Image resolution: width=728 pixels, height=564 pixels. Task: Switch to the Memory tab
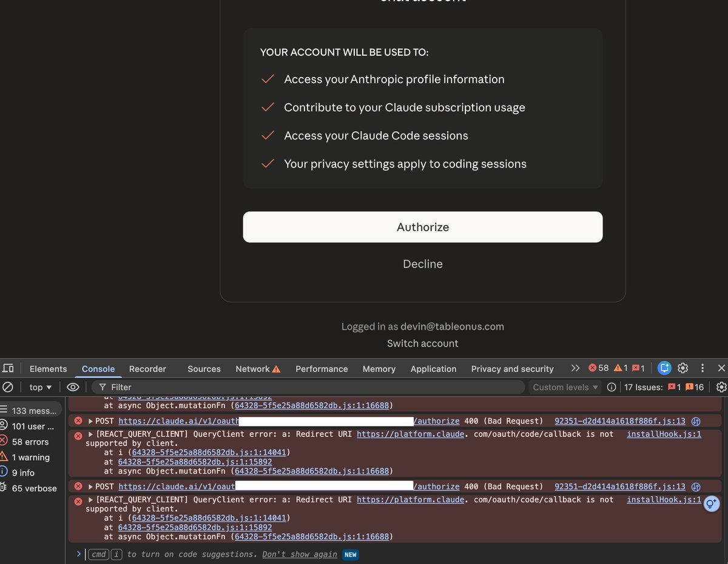pos(379,369)
